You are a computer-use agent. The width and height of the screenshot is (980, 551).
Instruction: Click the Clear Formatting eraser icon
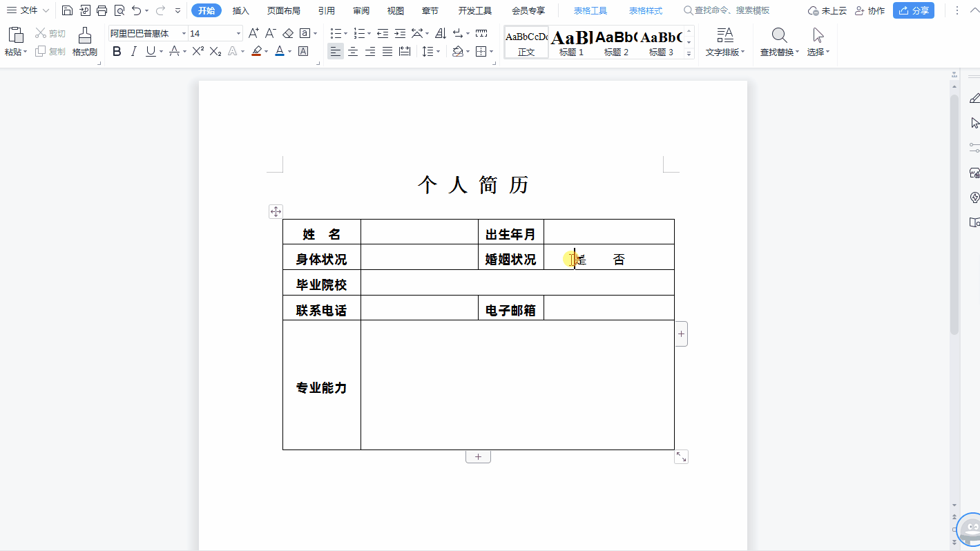tap(288, 33)
